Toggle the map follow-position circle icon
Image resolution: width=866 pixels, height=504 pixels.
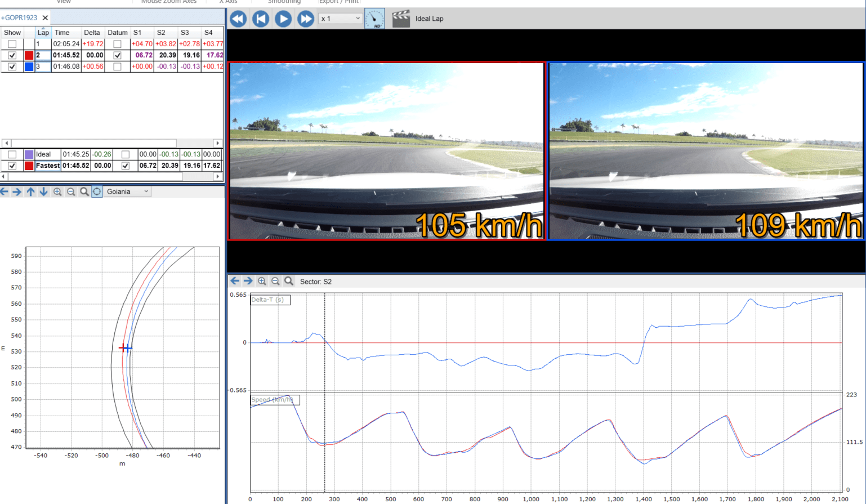(x=97, y=191)
